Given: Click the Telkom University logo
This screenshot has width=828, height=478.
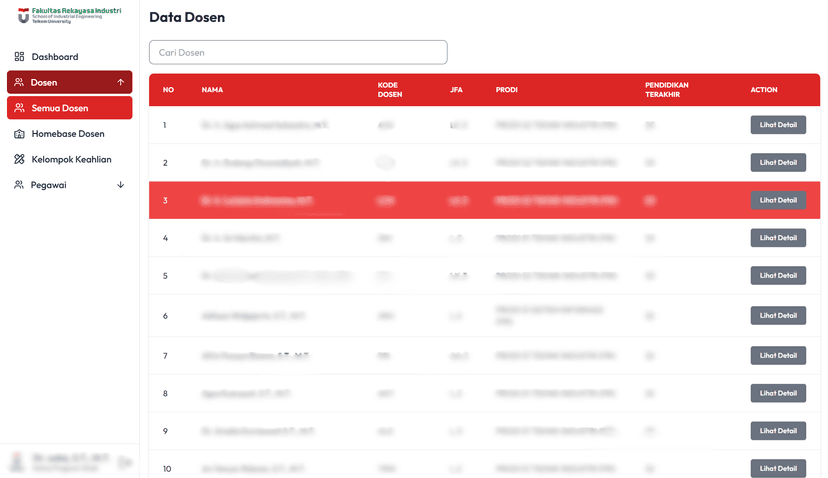Looking at the screenshot, I should (23, 16).
